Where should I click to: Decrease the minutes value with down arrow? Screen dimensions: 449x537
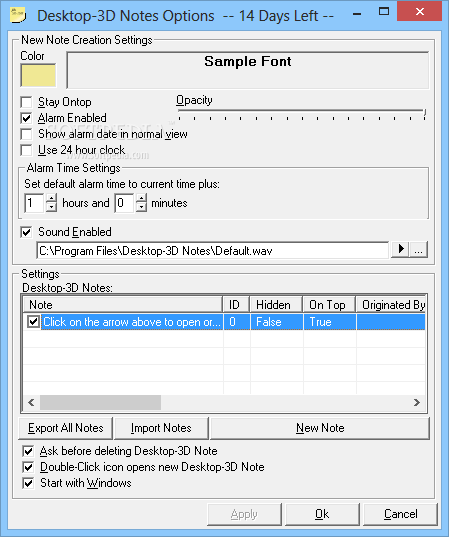[141, 207]
